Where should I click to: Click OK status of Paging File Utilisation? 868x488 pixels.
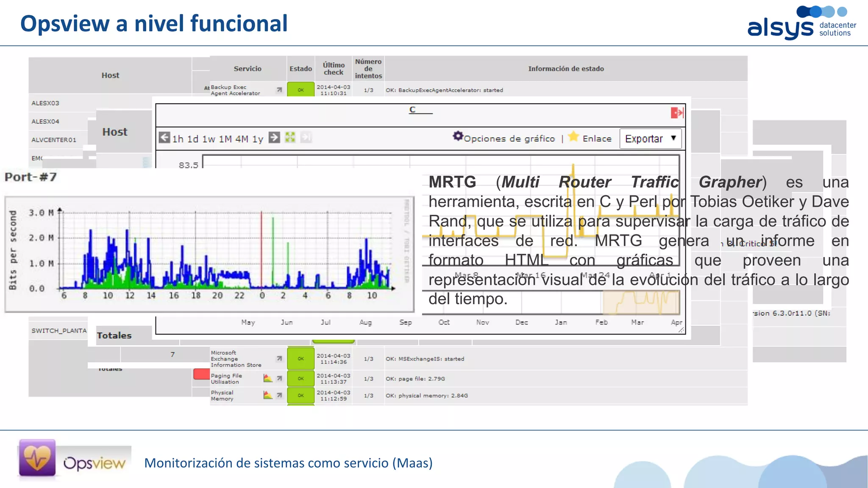300,378
